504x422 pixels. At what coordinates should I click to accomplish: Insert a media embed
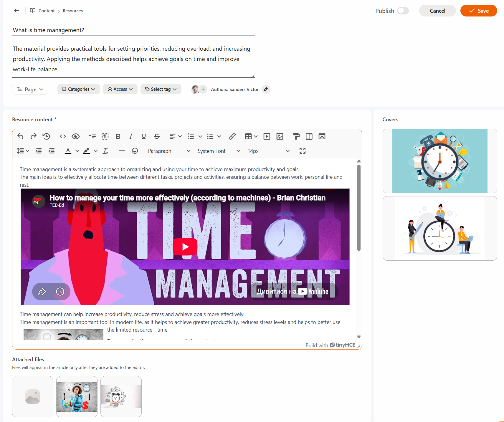point(267,136)
